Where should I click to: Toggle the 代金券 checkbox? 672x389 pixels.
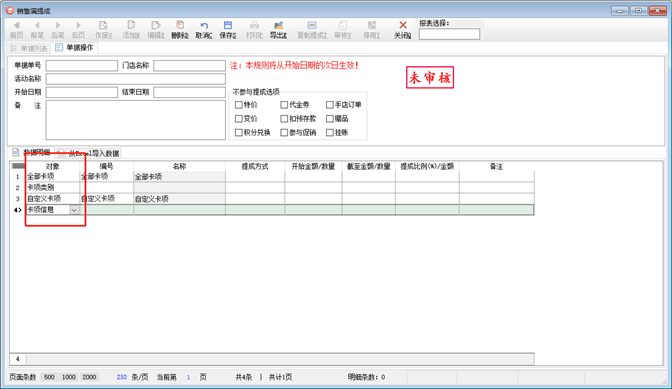[284, 105]
